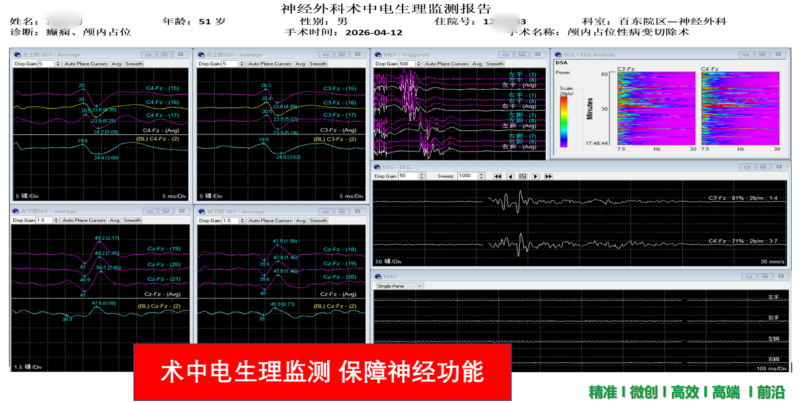Click Auto Place Cursors in MEP window
The height and width of the screenshot is (403, 800).
tap(446, 64)
